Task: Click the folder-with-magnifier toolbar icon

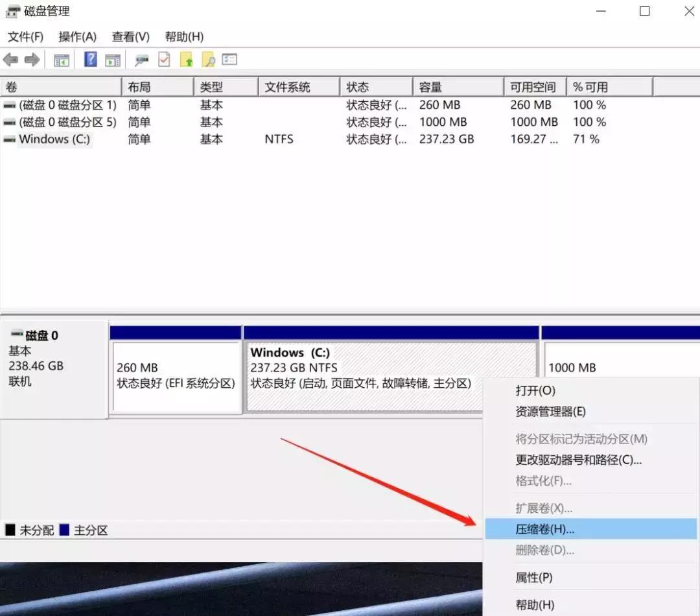Action: (208, 60)
